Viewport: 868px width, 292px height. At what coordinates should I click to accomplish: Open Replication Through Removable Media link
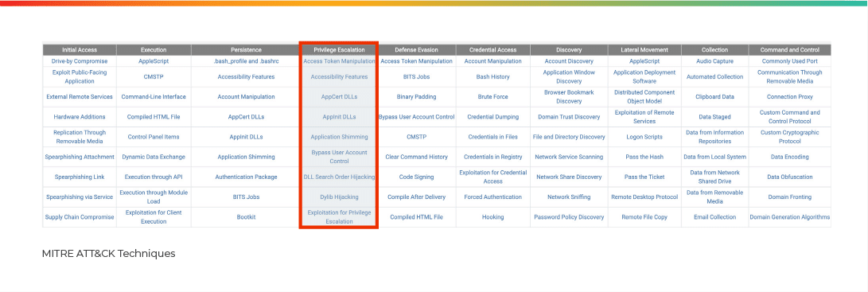pyautogui.click(x=80, y=137)
